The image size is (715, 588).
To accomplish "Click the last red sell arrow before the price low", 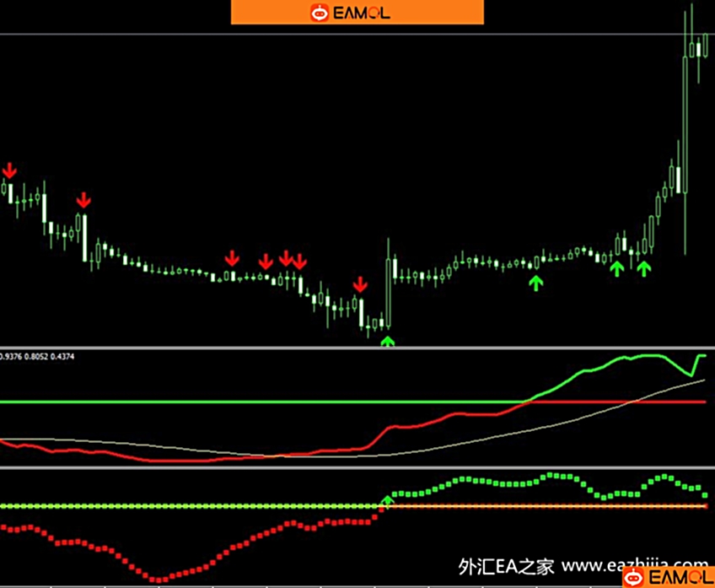I will click(x=360, y=283).
